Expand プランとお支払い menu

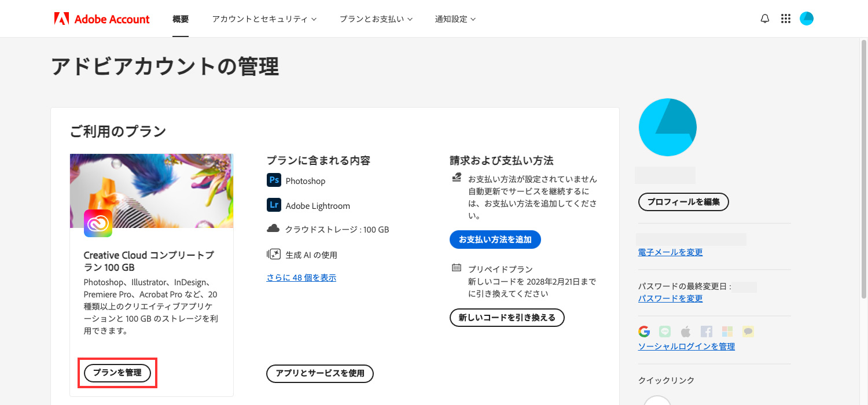[x=376, y=19]
